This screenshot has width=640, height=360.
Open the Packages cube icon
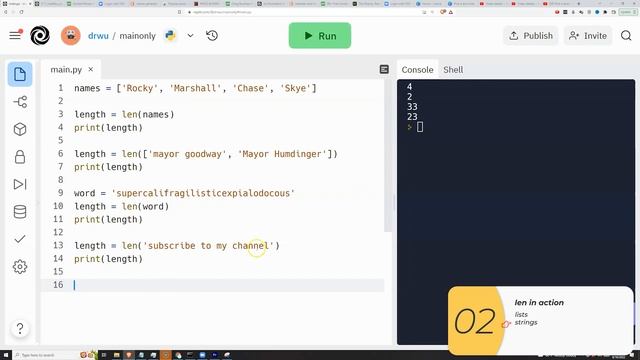click(x=20, y=129)
